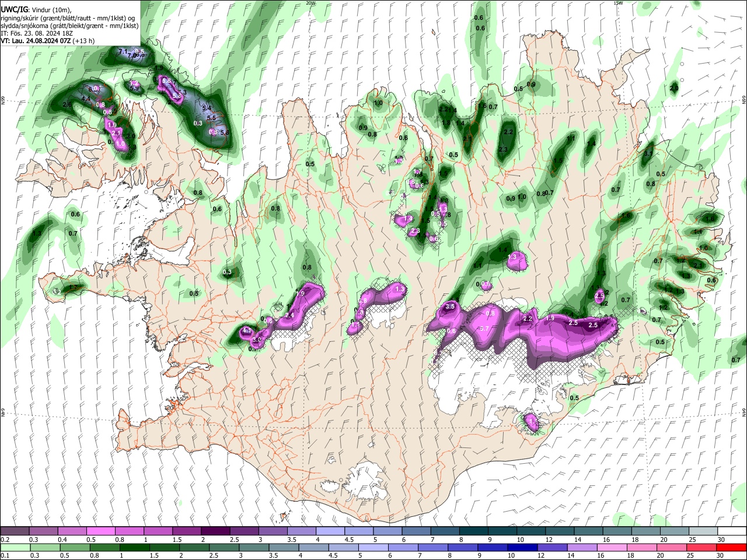The height and width of the screenshot is (560, 747).
Task: Click the 'UWC/IG' title in the header box
Action: [x=14, y=9]
